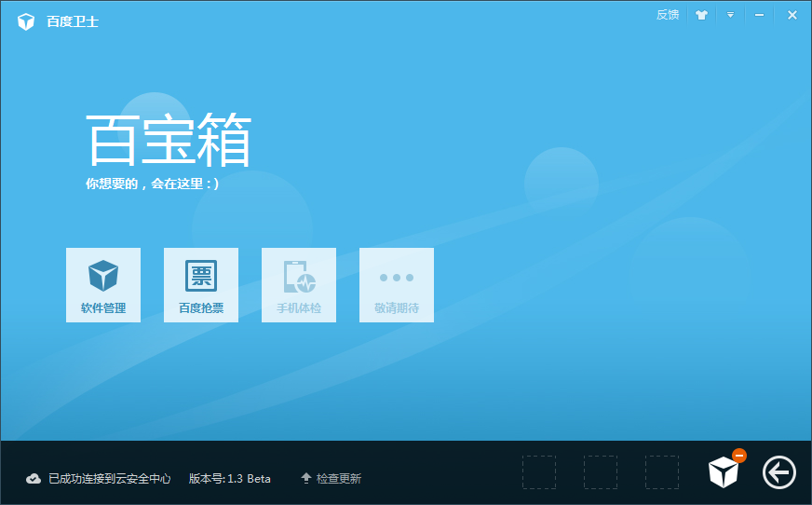Click 检查更新 to check for updates
The height and width of the screenshot is (505, 812).
click(x=332, y=479)
